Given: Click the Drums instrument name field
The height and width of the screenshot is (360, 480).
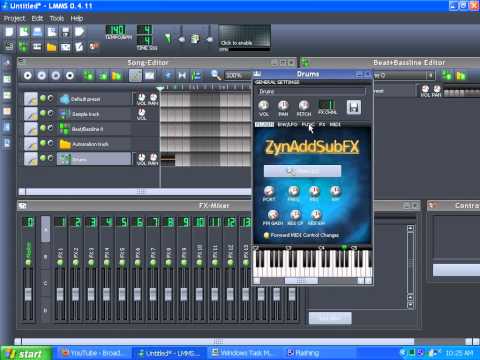Looking at the screenshot, I should 311,91.
